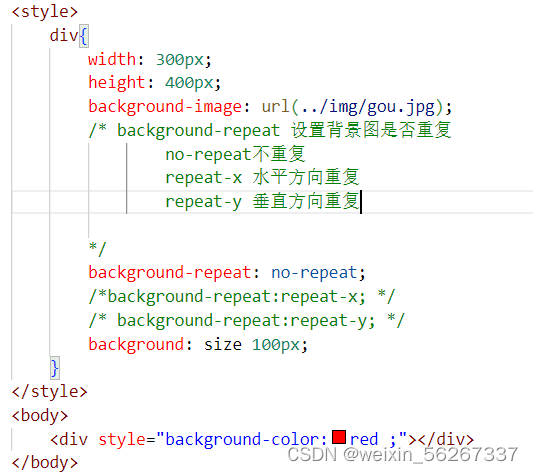Screen dimensions: 533x473
Task: Click the commented 'background-repeat:repeat-y;' line
Action: [x=246, y=320]
